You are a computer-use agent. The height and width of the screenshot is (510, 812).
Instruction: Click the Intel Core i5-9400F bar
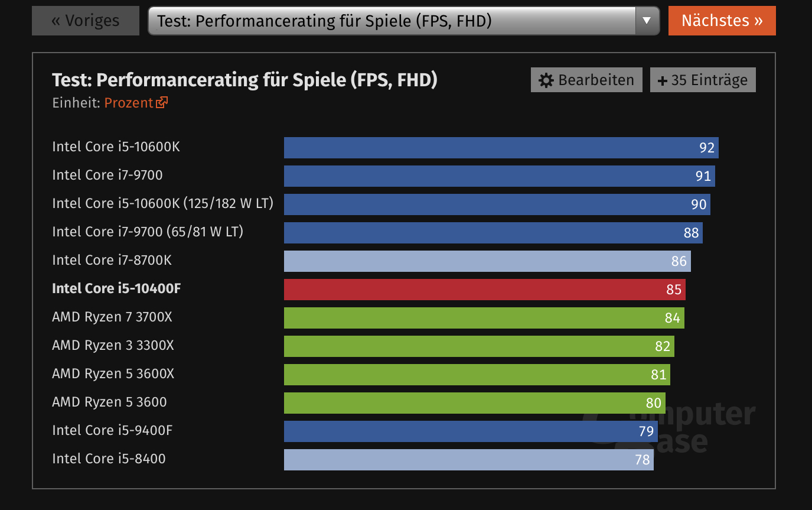(x=471, y=431)
